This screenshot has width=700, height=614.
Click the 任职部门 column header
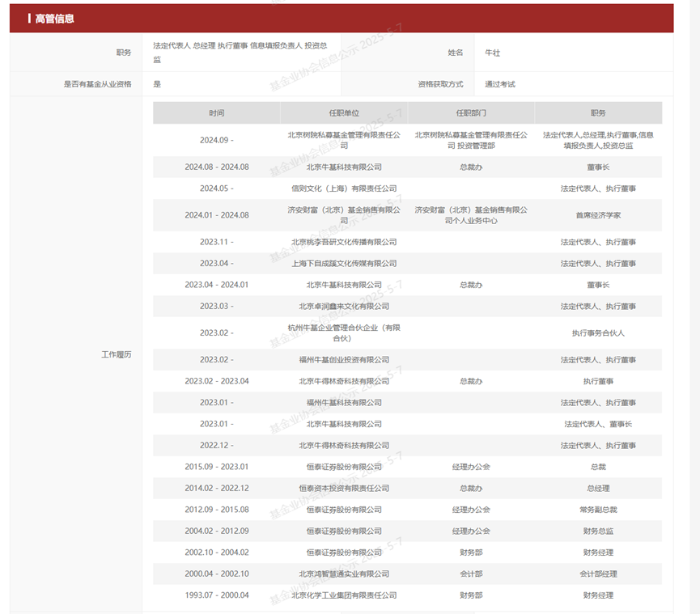coord(471,113)
